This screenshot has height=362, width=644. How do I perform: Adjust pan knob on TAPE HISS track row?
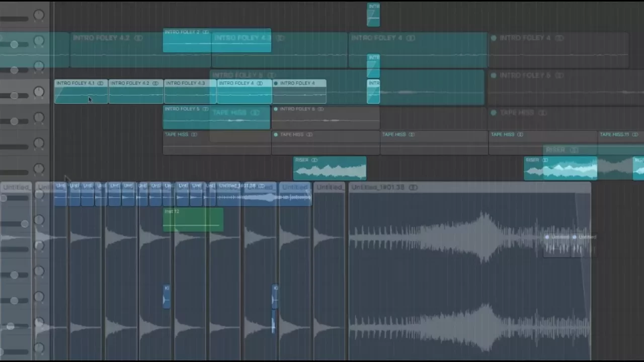click(x=39, y=143)
